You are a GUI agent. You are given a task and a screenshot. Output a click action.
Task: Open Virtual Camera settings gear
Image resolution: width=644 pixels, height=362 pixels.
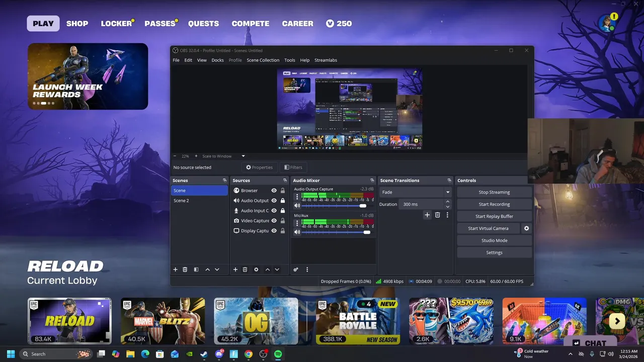[526, 228]
